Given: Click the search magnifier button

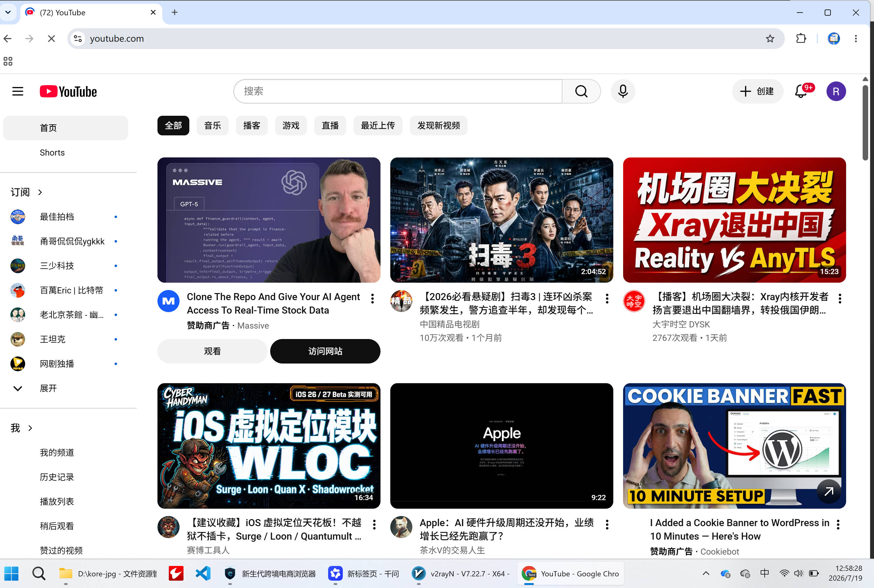Looking at the screenshot, I should [x=581, y=91].
